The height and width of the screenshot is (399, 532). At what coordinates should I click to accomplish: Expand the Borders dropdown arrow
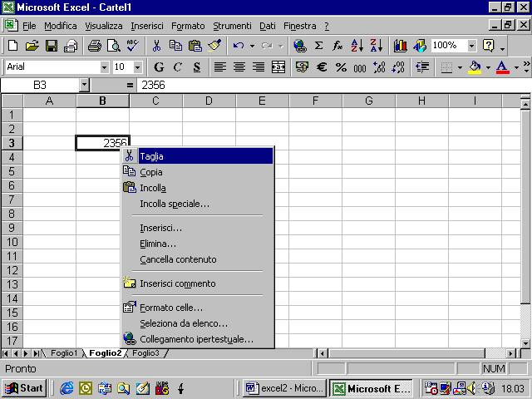point(460,67)
